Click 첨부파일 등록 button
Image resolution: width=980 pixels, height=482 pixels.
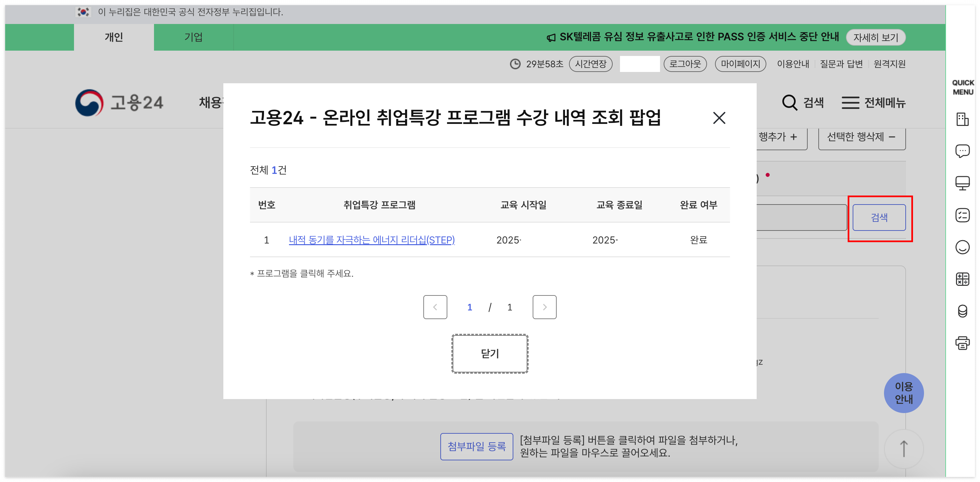pos(476,446)
